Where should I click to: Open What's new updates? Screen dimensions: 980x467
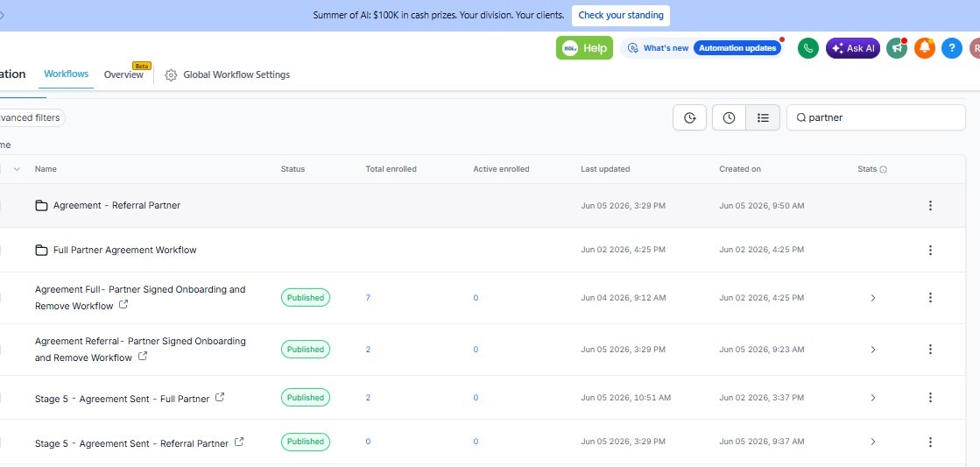point(666,48)
